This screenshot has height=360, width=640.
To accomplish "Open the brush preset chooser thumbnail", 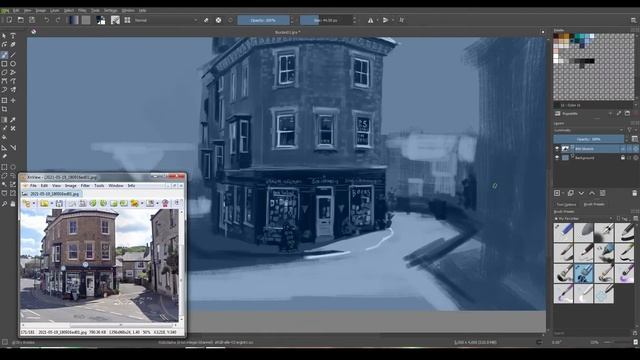I will tap(116, 20).
